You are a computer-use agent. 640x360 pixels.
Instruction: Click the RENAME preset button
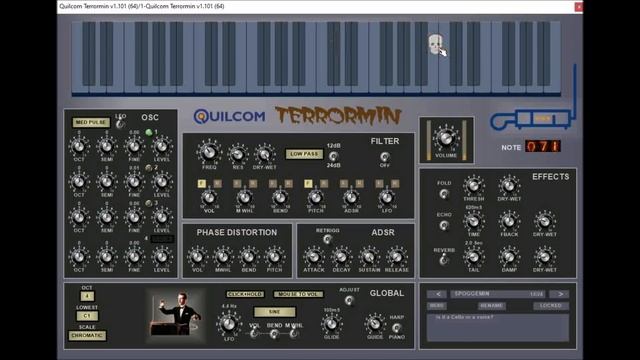pos(492,306)
